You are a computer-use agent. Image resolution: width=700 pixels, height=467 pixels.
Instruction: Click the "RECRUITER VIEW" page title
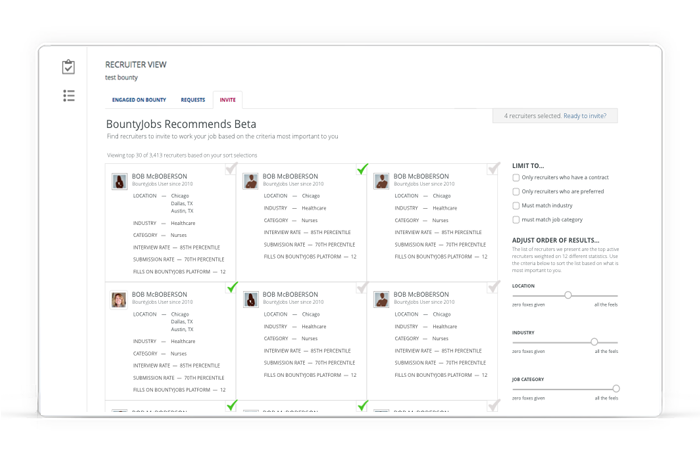click(x=136, y=65)
